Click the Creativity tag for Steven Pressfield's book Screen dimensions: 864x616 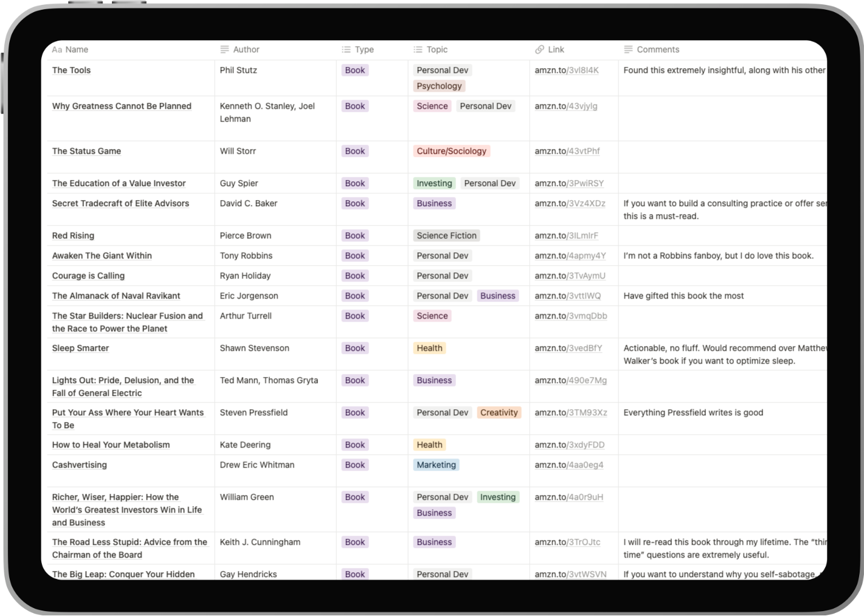[x=499, y=413]
